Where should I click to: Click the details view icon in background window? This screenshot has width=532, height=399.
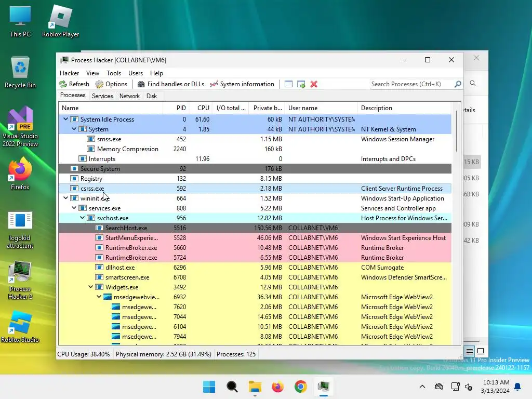(x=469, y=352)
